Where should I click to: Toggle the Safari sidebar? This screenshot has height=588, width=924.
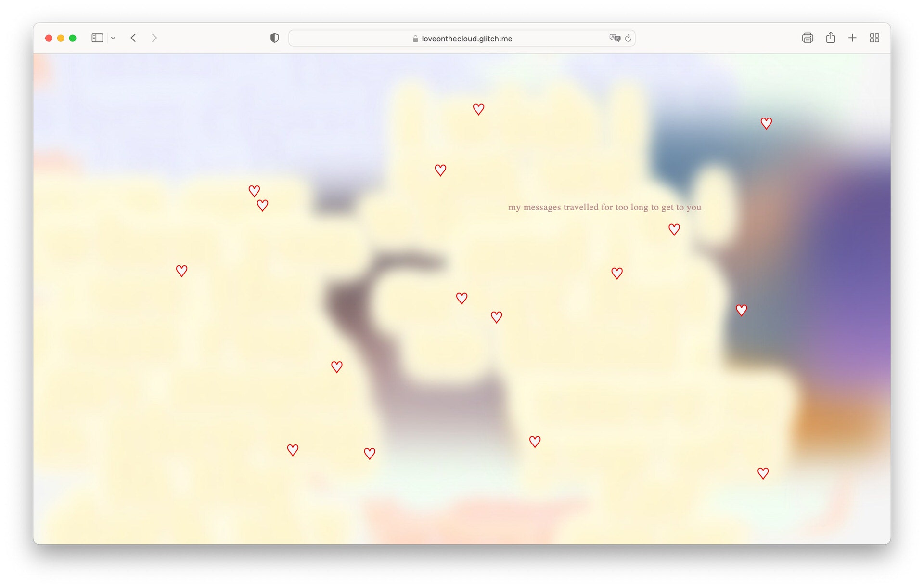tap(97, 38)
